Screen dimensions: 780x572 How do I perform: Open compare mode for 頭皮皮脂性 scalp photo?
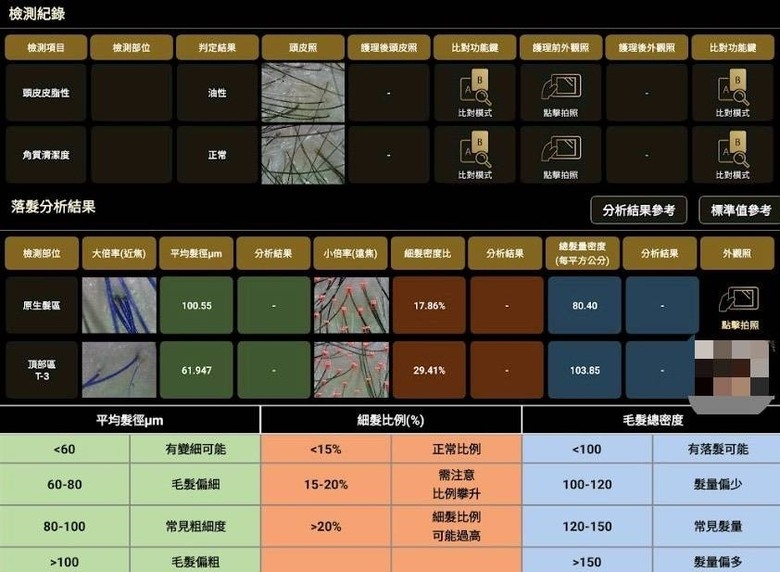pos(475,94)
